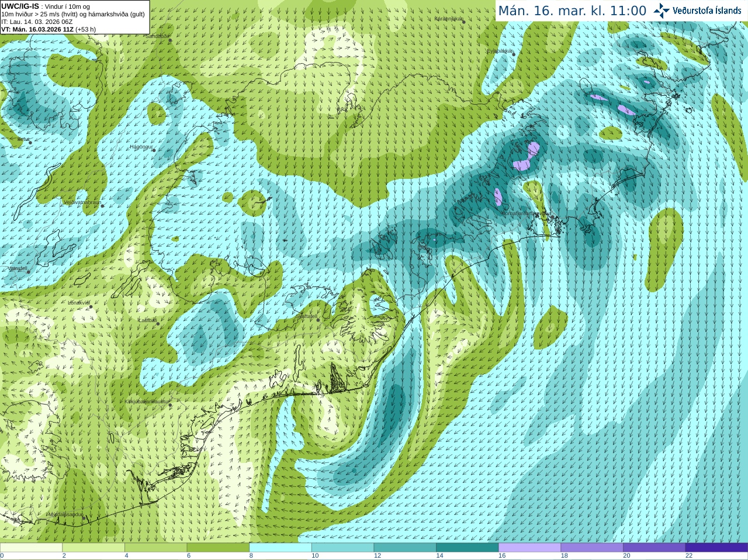The height and width of the screenshot is (560, 748).
Task: Click the legend scale value 22
Action: click(689, 556)
